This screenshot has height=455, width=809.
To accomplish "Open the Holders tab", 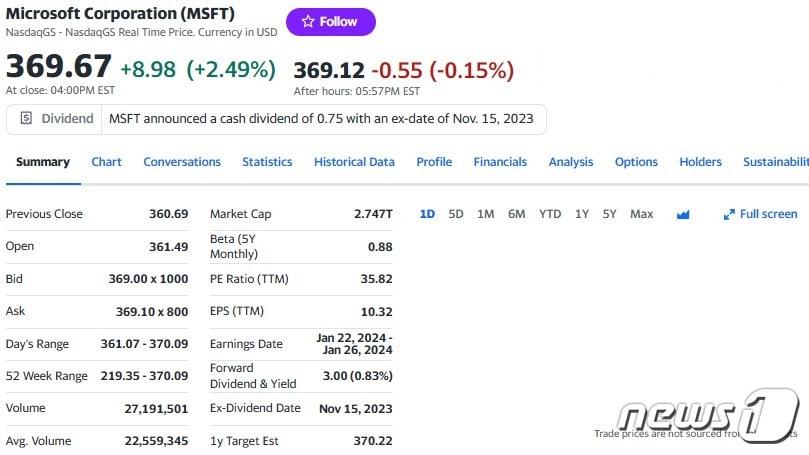I will tap(700, 162).
